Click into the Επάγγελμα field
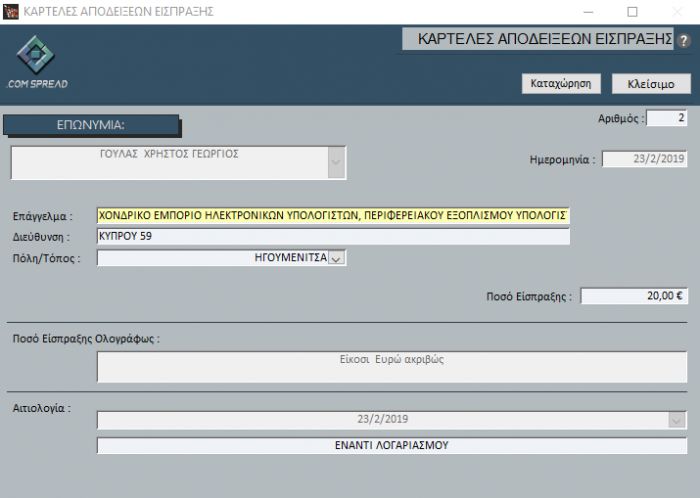 click(333, 216)
